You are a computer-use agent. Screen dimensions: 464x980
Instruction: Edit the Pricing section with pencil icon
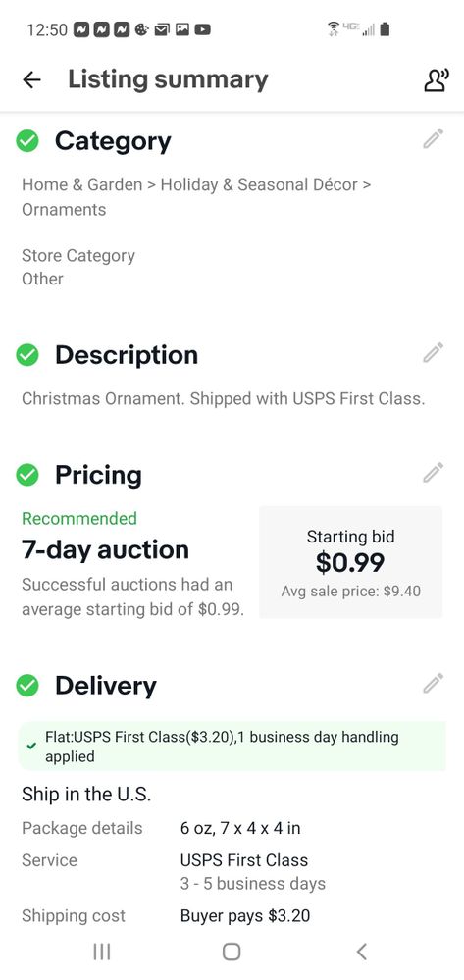[434, 473]
